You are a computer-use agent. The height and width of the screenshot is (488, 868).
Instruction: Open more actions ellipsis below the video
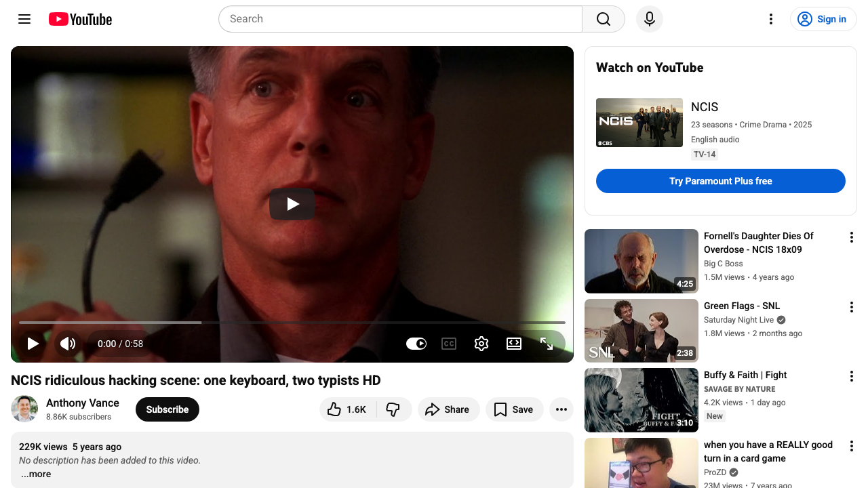(561, 409)
